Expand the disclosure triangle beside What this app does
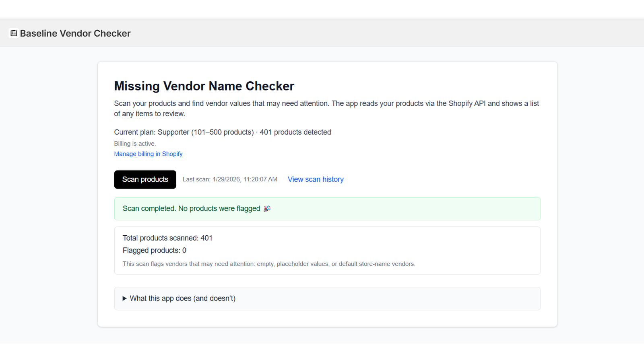Viewport: 644px width, 362px height. click(124, 298)
